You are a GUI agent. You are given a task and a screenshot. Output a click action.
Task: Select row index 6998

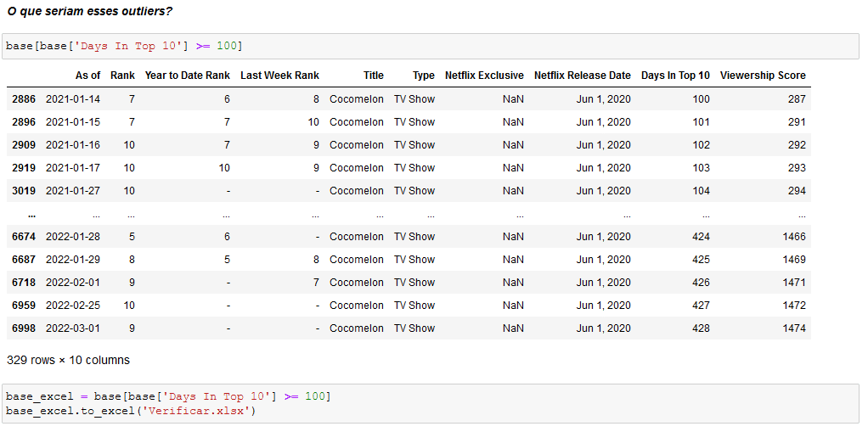pos(24,328)
